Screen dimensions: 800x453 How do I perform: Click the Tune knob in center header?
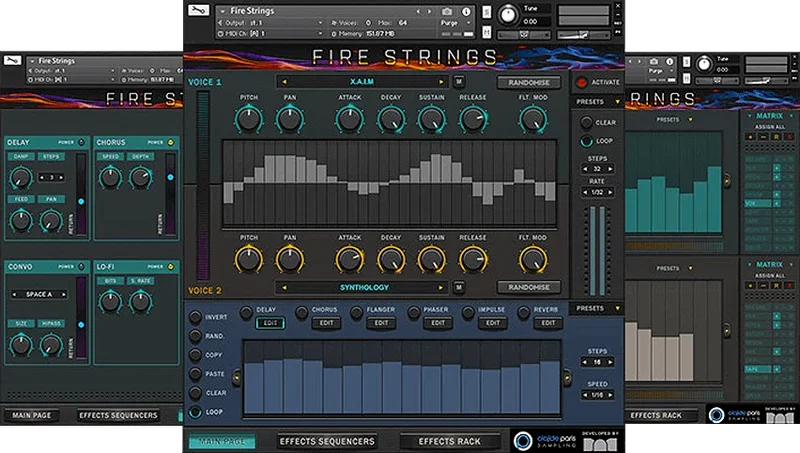tap(508, 15)
